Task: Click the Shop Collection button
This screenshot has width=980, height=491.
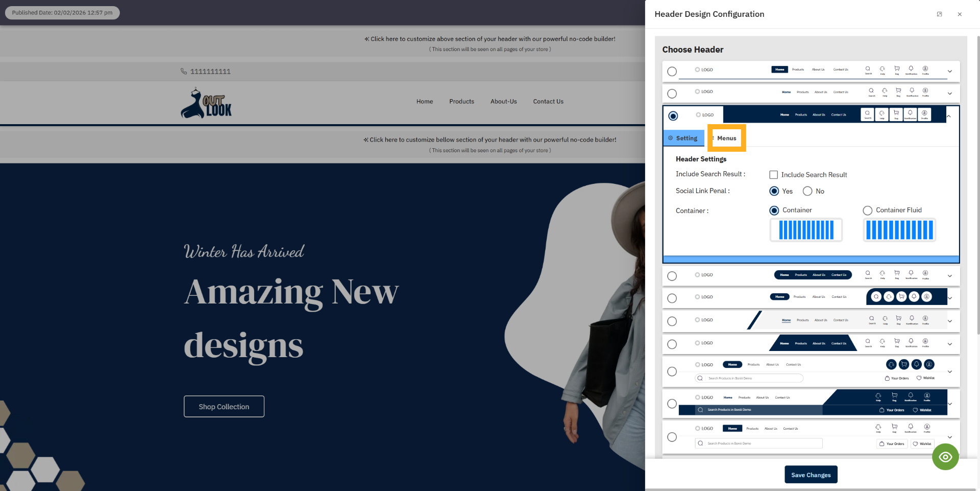Action: coord(224,407)
